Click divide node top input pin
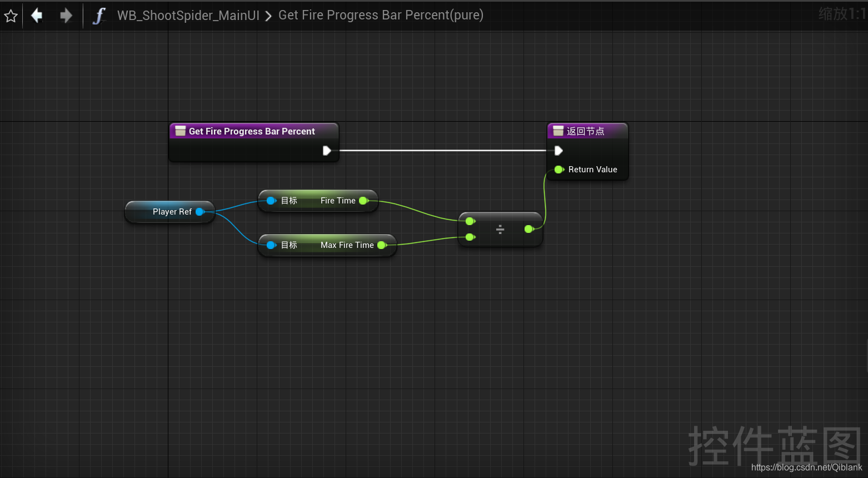This screenshot has height=478, width=868. click(470, 221)
